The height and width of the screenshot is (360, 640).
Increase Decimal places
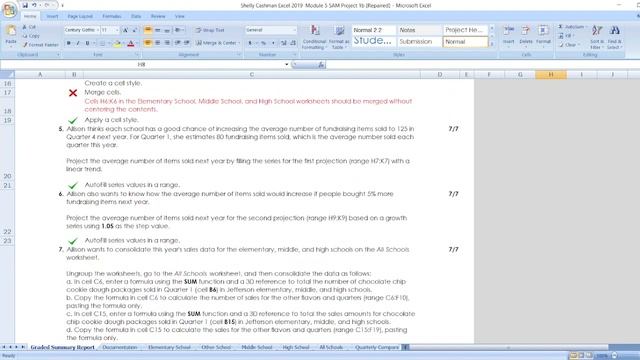[284, 43]
